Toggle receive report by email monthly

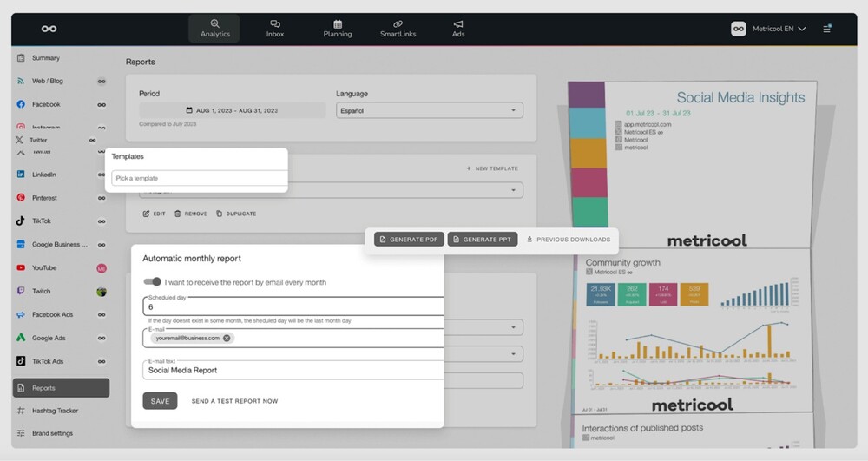coord(152,281)
